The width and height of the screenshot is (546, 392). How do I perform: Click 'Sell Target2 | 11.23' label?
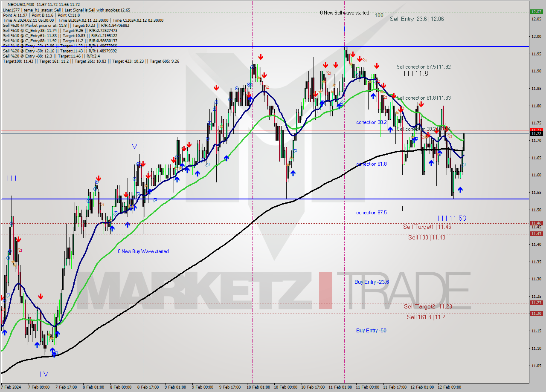(x=428, y=306)
